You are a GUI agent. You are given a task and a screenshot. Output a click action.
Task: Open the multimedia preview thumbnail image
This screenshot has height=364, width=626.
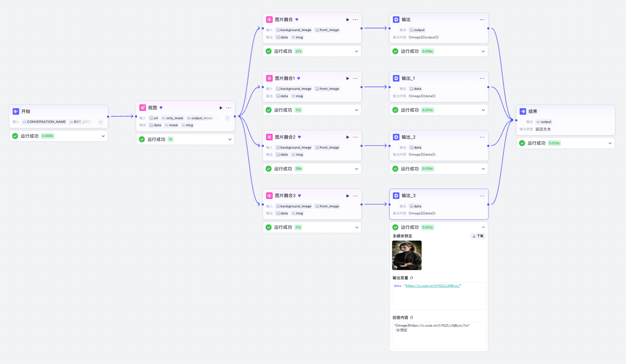click(407, 255)
